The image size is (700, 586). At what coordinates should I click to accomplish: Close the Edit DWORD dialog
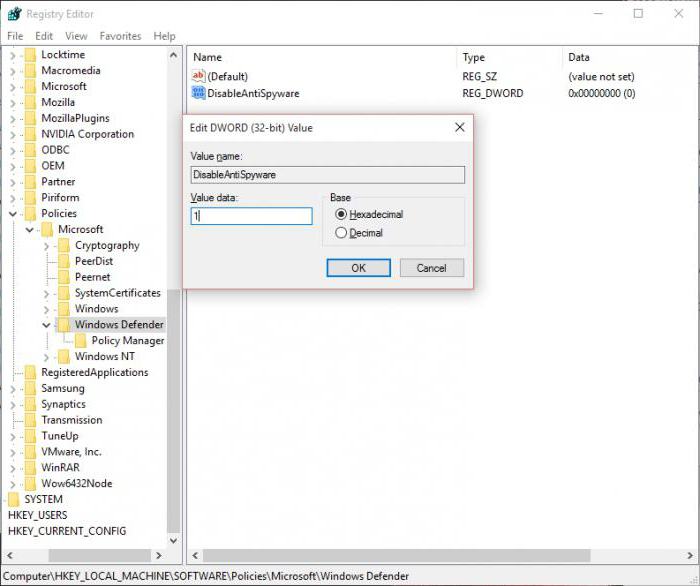click(459, 128)
